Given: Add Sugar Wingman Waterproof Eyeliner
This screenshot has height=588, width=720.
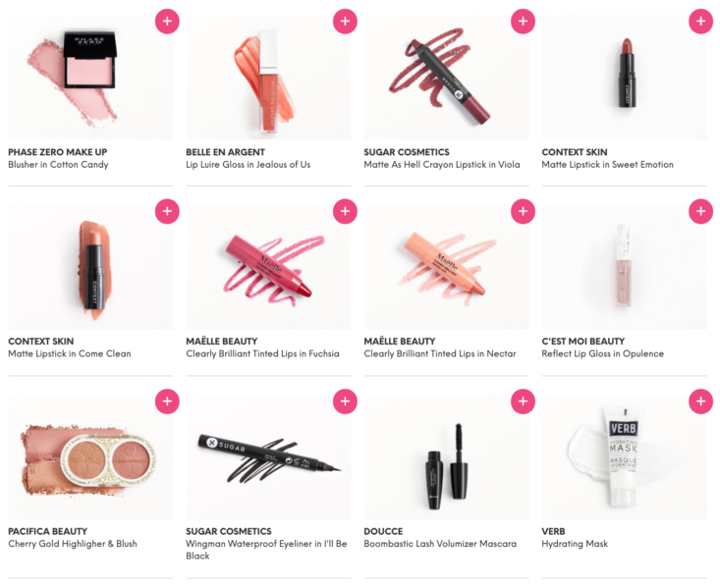Looking at the screenshot, I should [x=345, y=401].
